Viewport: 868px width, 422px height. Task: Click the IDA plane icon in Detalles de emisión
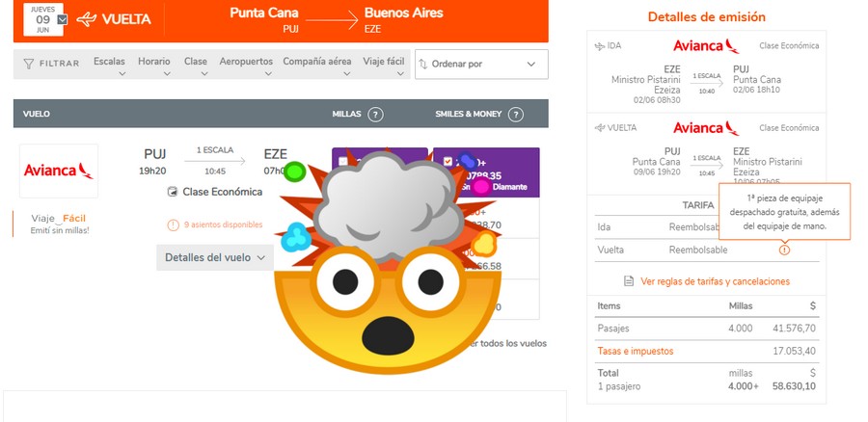coord(600,46)
